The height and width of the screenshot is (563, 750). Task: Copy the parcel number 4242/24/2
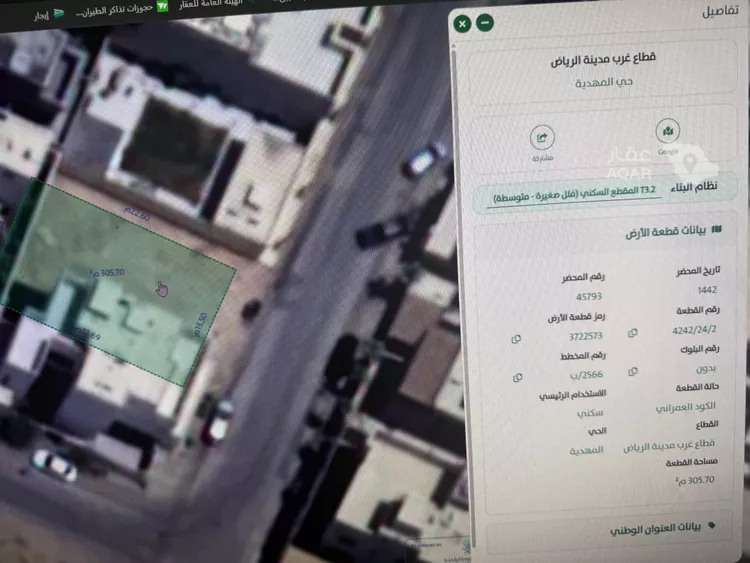[633, 333]
